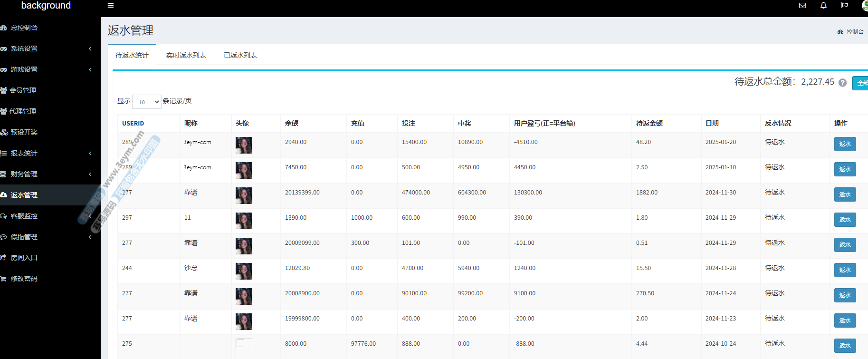Open 会员管理 in the sidebar
The image size is (868, 359).
[x=23, y=90]
